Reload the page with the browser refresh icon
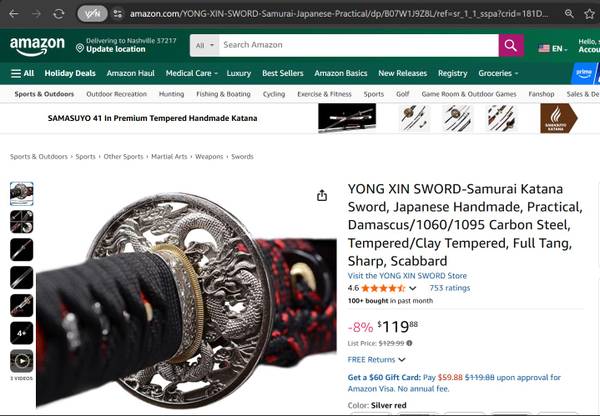This screenshot has height=416, width=600. pyautogui.click(x=59, y=14)
